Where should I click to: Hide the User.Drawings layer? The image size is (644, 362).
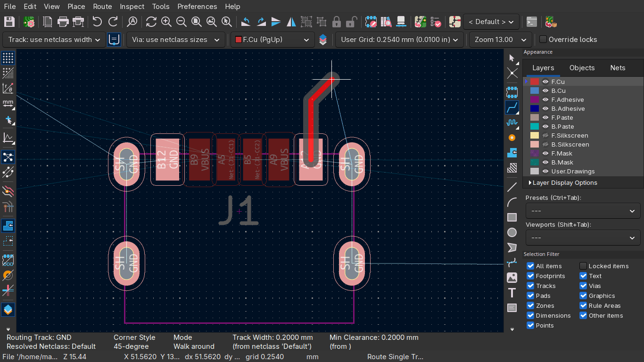[545, 172]
